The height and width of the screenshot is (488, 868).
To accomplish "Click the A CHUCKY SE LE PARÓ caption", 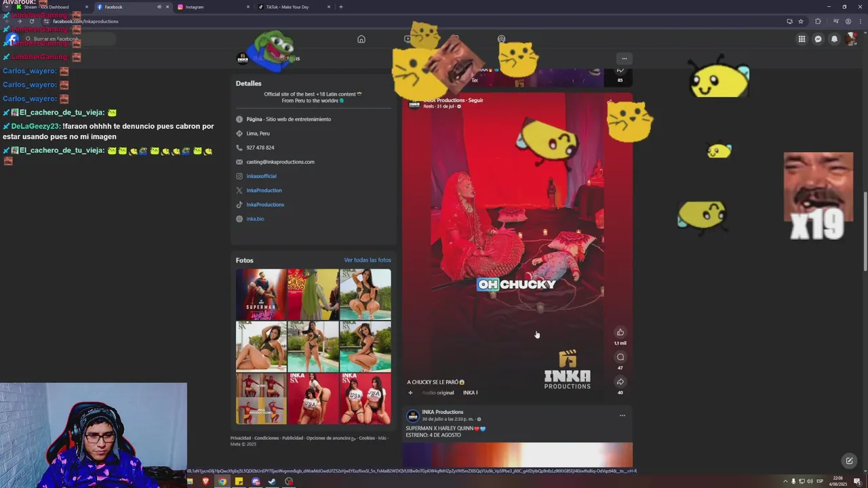I will [435, 382].
